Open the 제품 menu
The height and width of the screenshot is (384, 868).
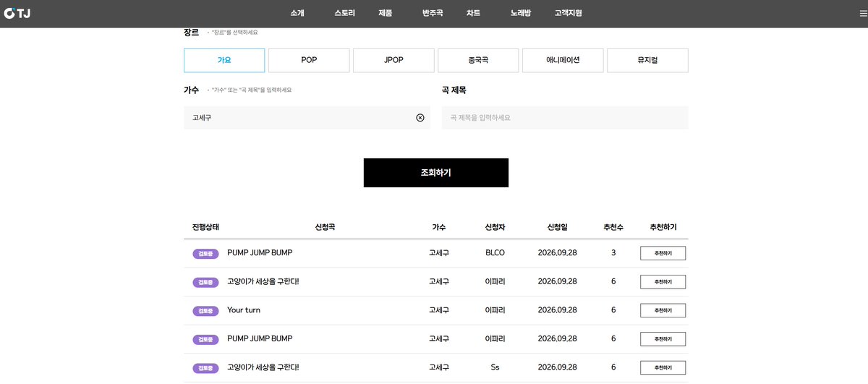click(386, 13)
